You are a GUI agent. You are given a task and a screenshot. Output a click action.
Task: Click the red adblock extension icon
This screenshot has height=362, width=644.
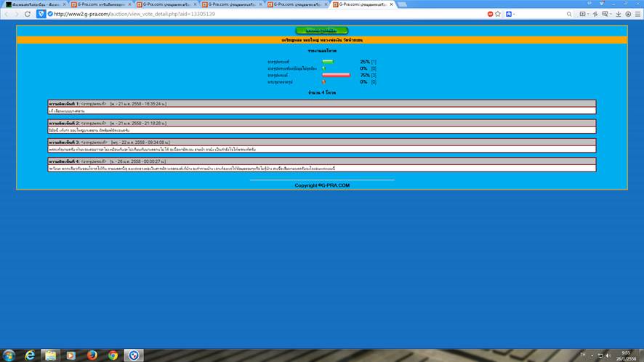click(x=490, y=14)
